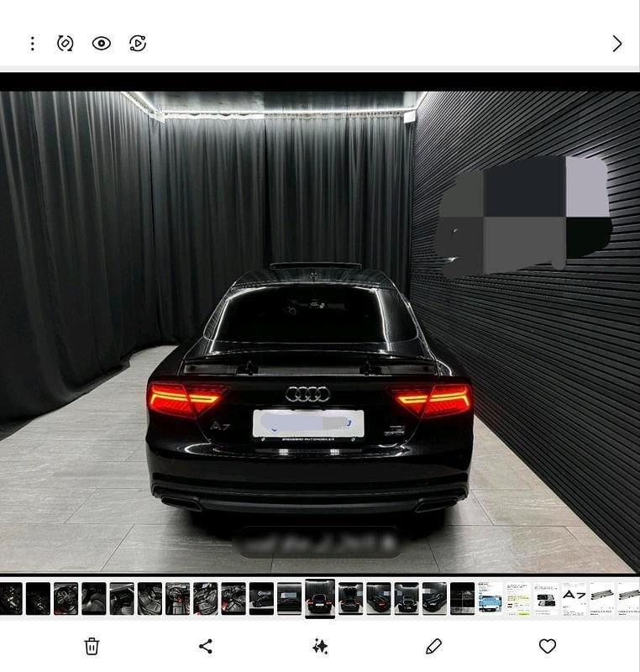Go to next image with right chevron

click(x=616, y=44)
